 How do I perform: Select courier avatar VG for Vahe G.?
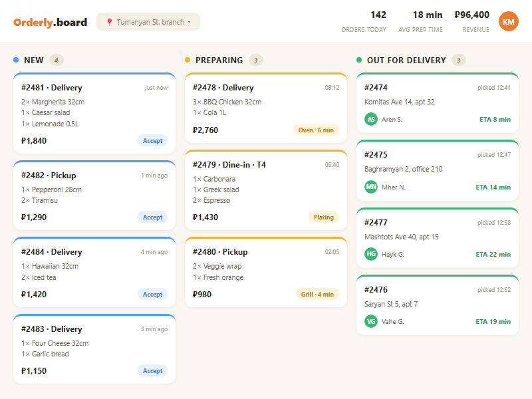click(x=371, y=321)
